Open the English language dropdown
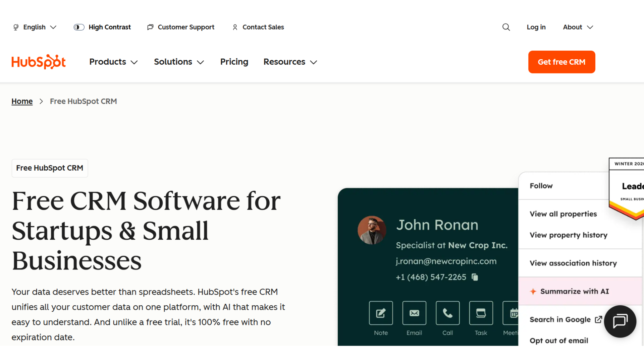The height and width of the screenshot is (362, 644). pyautogui.click(x=35, y=27)
